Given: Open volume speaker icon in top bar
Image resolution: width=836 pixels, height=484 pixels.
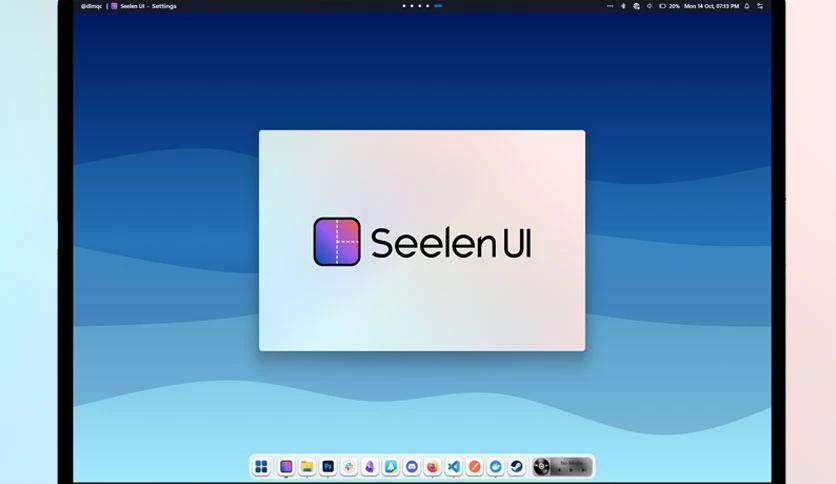Looking at the screenshot, I should point(649,6).
